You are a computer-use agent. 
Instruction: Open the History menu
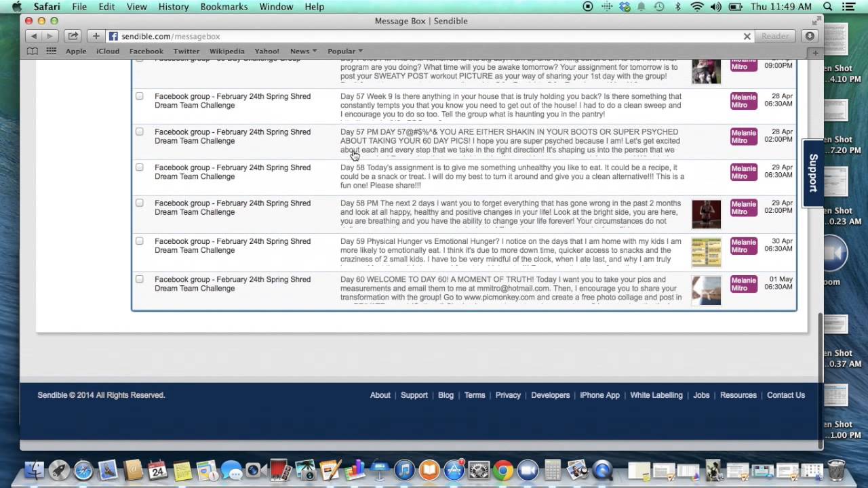(x=174, y=7)
